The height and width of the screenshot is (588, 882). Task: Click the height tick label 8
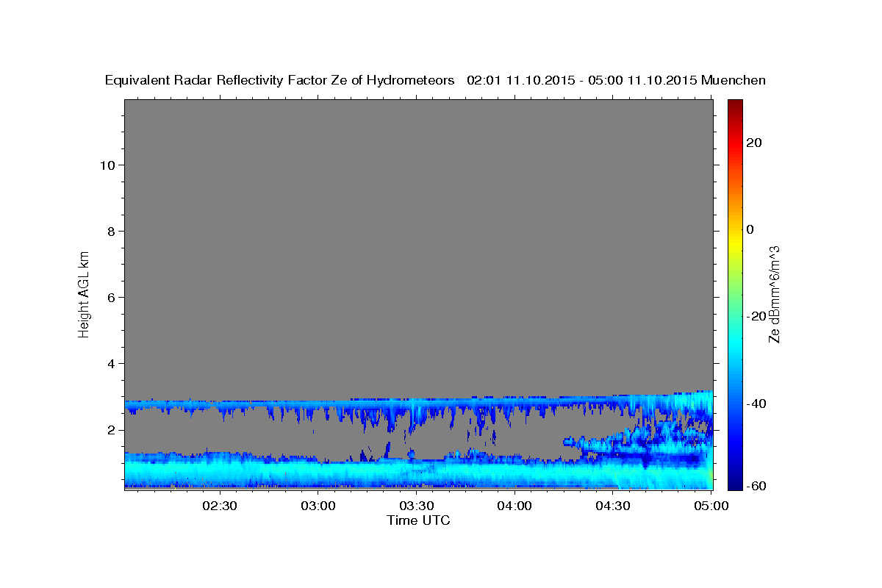coord(112,231)
